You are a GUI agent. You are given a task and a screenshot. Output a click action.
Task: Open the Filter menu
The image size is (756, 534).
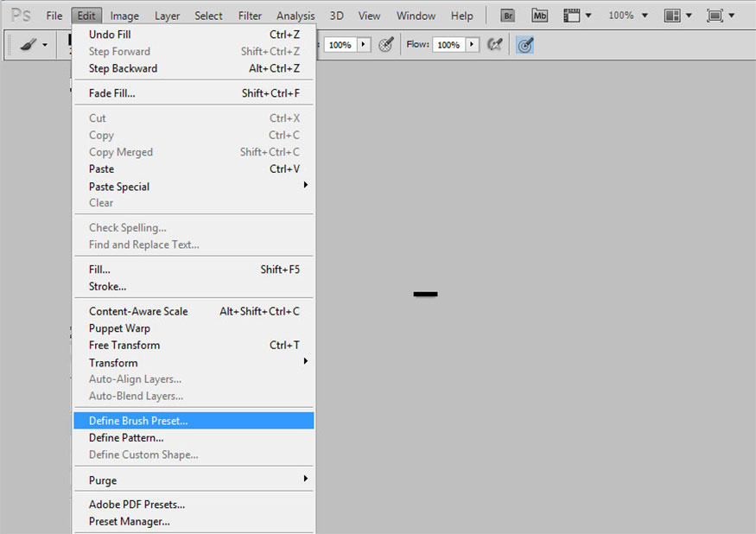tap(250, 16)
